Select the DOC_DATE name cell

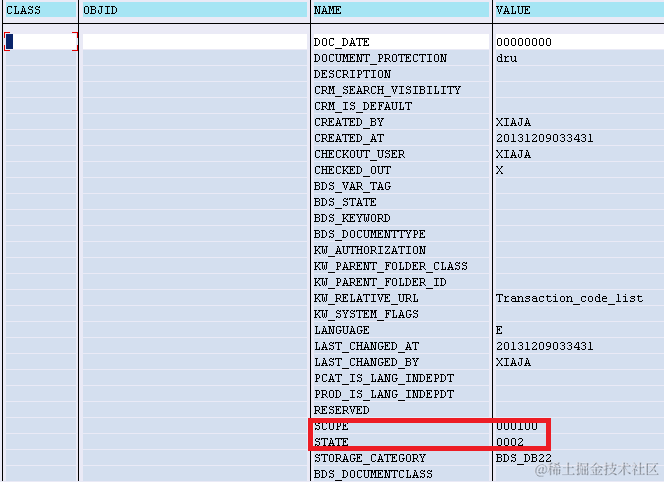401,42
